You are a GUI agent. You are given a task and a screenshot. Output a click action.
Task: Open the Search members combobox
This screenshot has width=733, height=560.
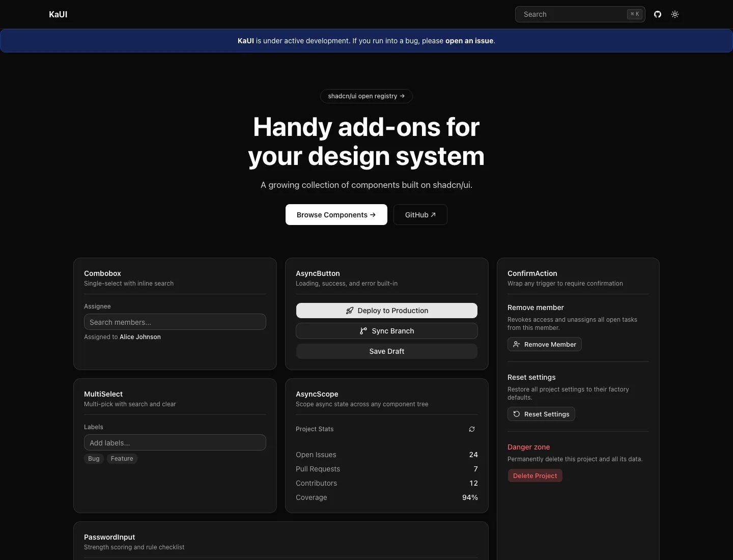(x=175, y=322)
